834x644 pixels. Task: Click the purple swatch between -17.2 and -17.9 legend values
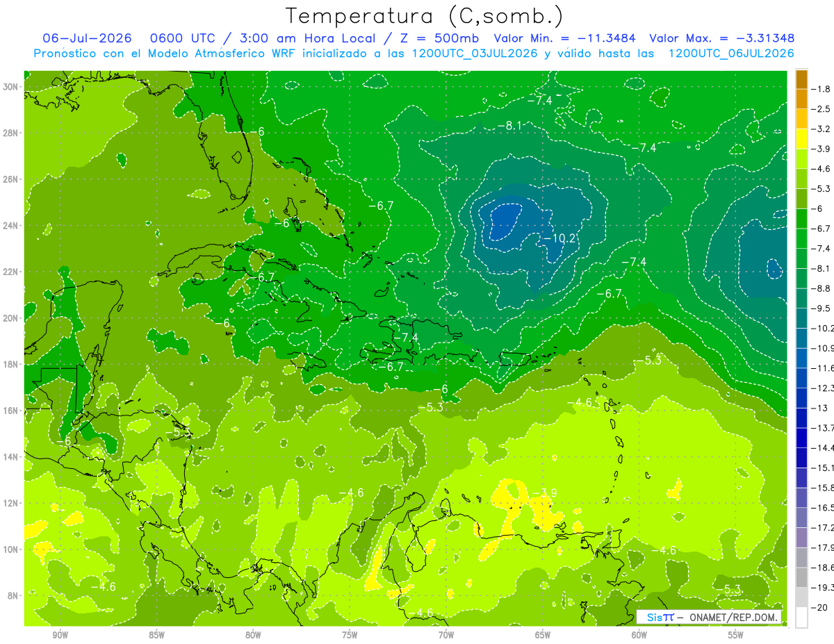click(801, 537)
